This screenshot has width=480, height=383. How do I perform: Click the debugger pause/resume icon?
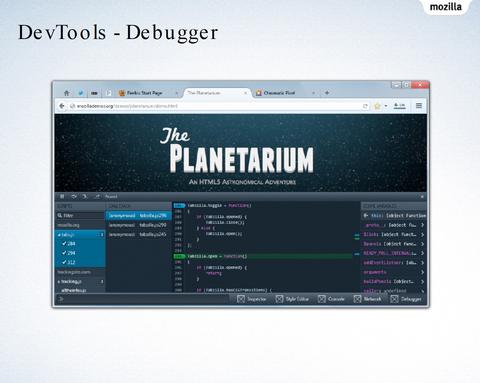tap(62, 196)
